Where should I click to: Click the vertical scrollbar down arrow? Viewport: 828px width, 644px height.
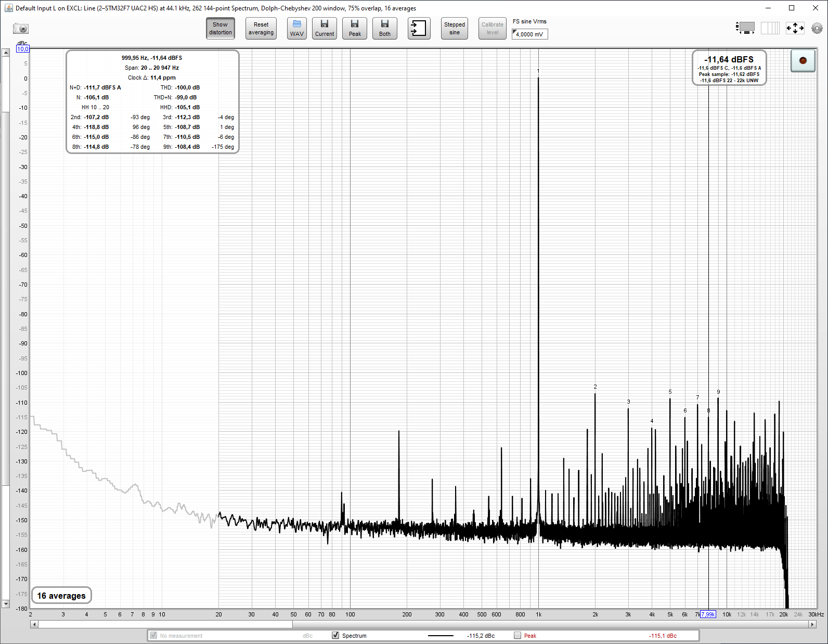[x=6, y=604]
